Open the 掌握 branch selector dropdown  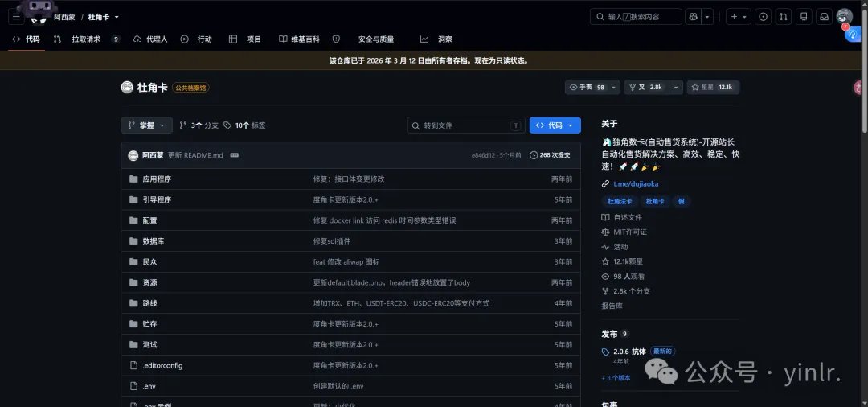click(147, 125)
